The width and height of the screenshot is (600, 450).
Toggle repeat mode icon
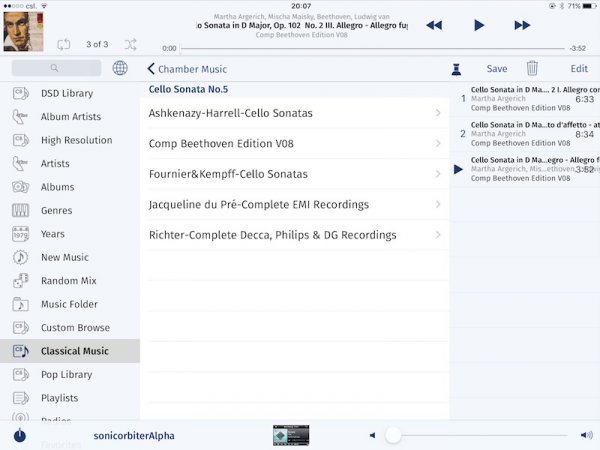pos(64,44)
